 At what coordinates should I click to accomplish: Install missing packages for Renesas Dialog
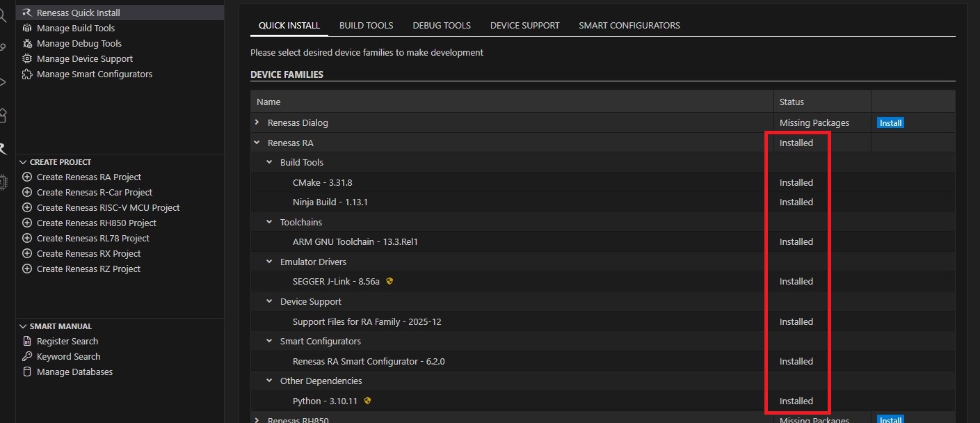(890, 123)
